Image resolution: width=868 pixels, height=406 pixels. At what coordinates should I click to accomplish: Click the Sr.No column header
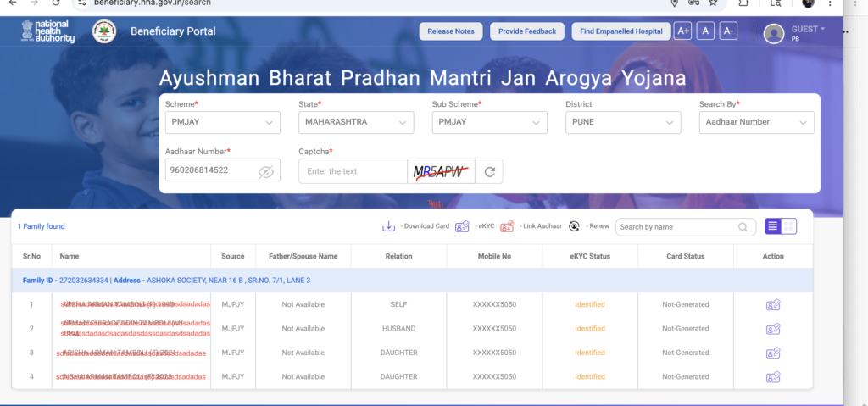click(31, 257)
